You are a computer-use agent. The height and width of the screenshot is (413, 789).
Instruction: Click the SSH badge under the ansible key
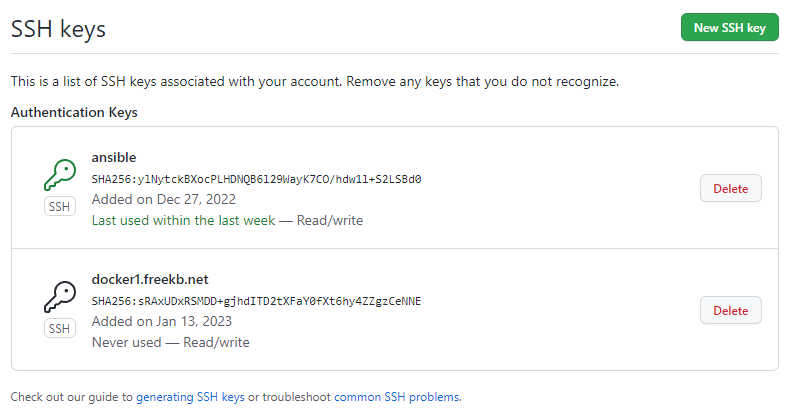pyautogui.click(x=60, y=206)
